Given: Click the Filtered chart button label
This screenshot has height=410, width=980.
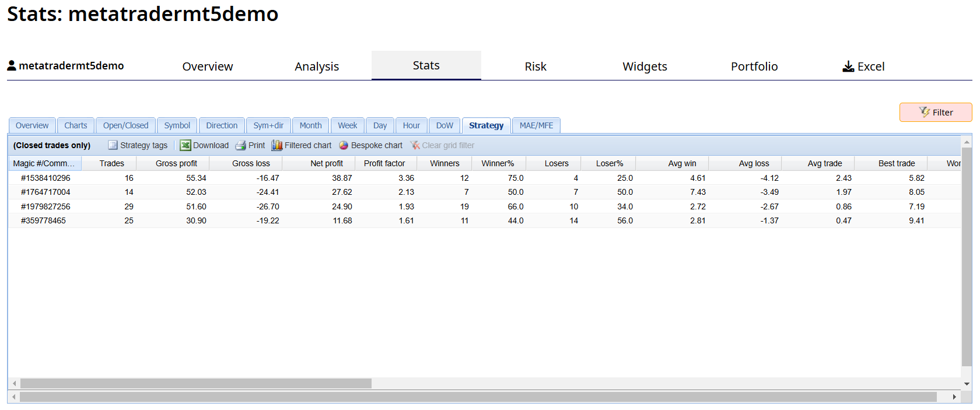Looking at the screenshot, I should [x=308, y=145].
